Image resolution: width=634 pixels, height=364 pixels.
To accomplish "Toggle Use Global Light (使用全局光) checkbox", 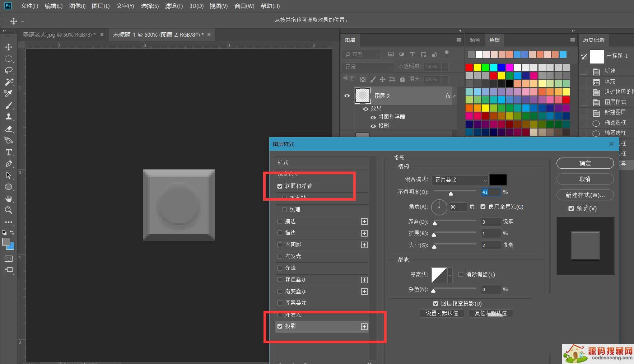I will click(x=483, y=207).
